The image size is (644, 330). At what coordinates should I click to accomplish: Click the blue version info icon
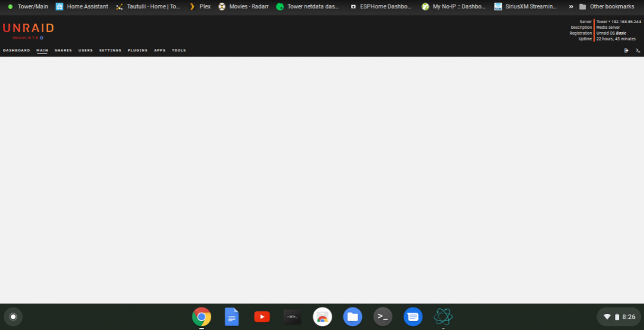41,38
